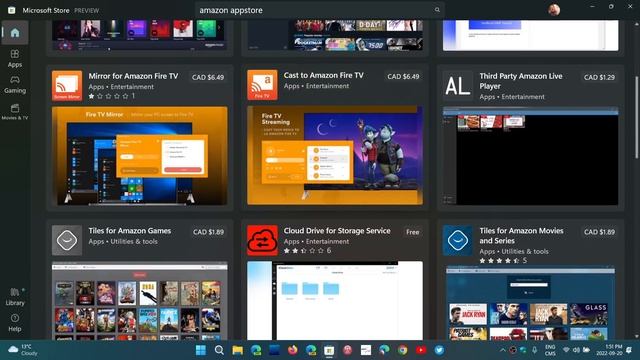Open the Cast to Amazon Fire TV title
This screenshot has width=640, height=360.
tap(323, 75)
